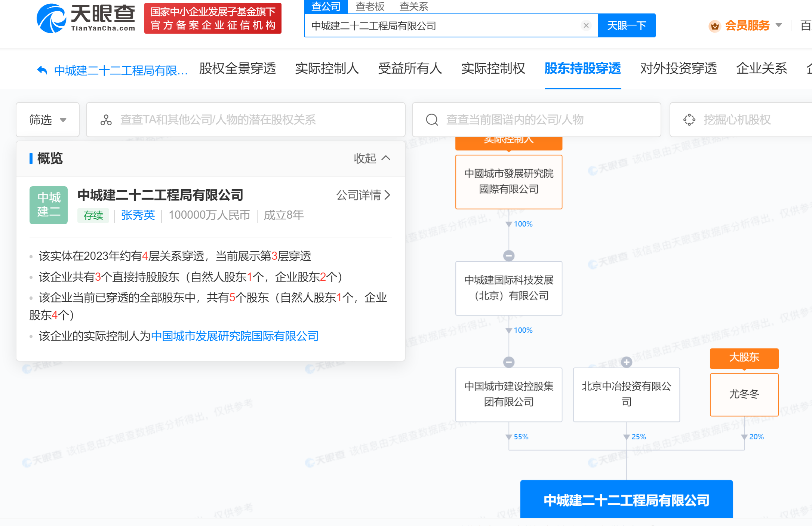The width and height of the screenshot is (812, 526).
Task: Select node 中国城市建设控股集团有限公司
Action: 509,394
